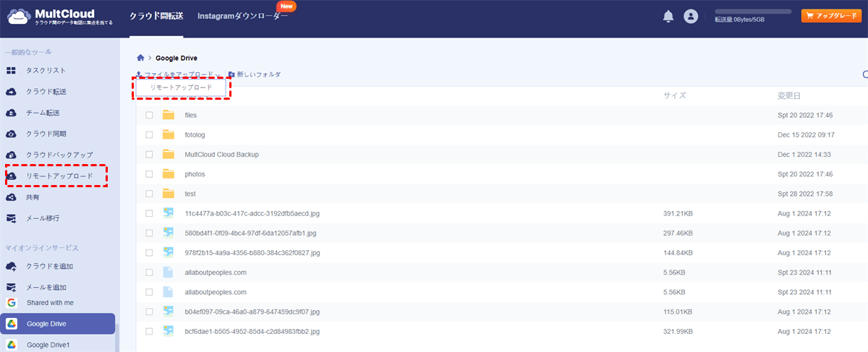The width and height of the screenshot is (868, 352).
Task: Click the メール移行 sidebar icon
Action: pos(11,218)
